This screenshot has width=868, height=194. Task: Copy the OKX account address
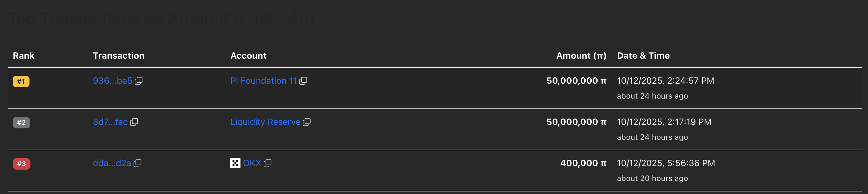267,163
